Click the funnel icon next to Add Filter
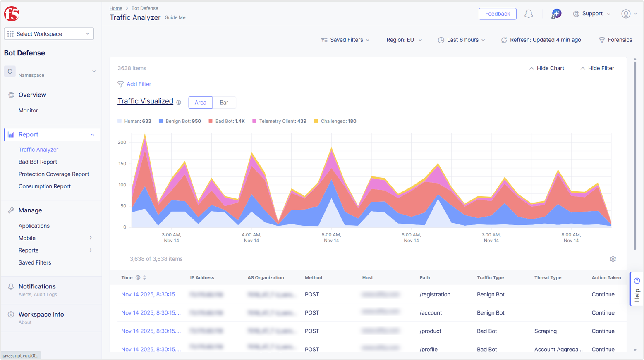Image resolution: width=644 pixels, height=360 pixels. [120, 84]
